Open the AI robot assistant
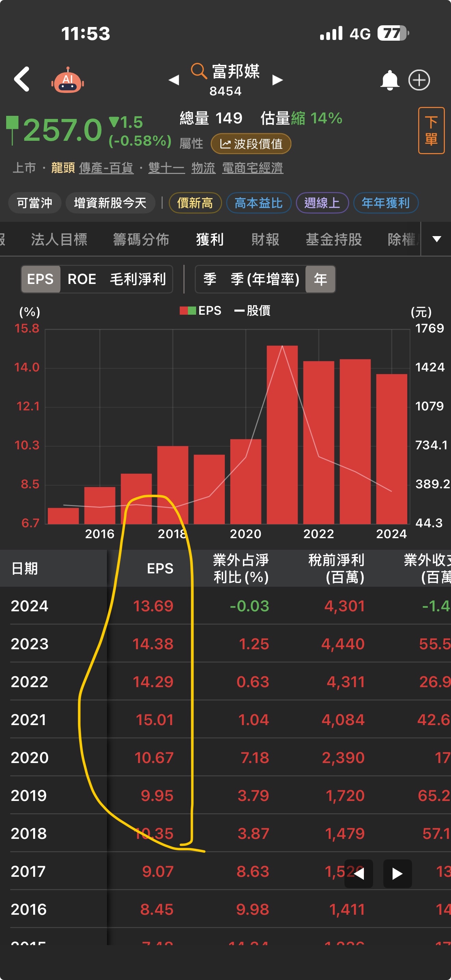This screenshot has width=451, height=980. point(68,80)
